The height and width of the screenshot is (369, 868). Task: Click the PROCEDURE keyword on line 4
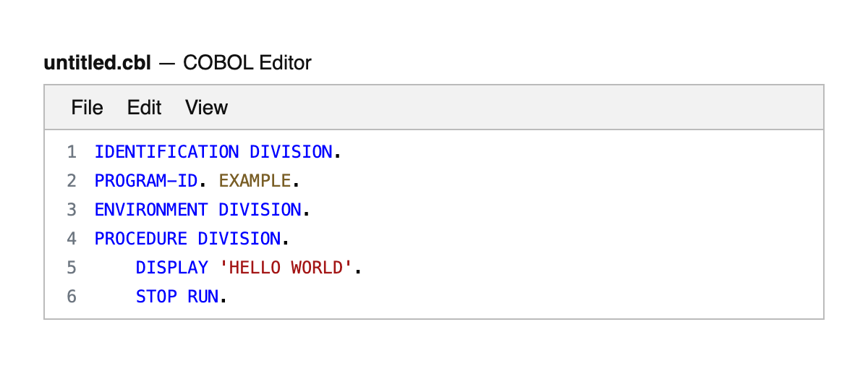140,239
